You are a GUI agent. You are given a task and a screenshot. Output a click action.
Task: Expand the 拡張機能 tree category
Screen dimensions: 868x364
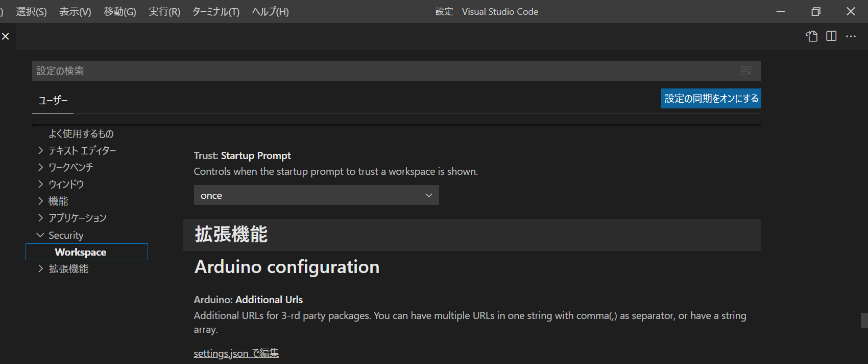(x=68, y=269)
